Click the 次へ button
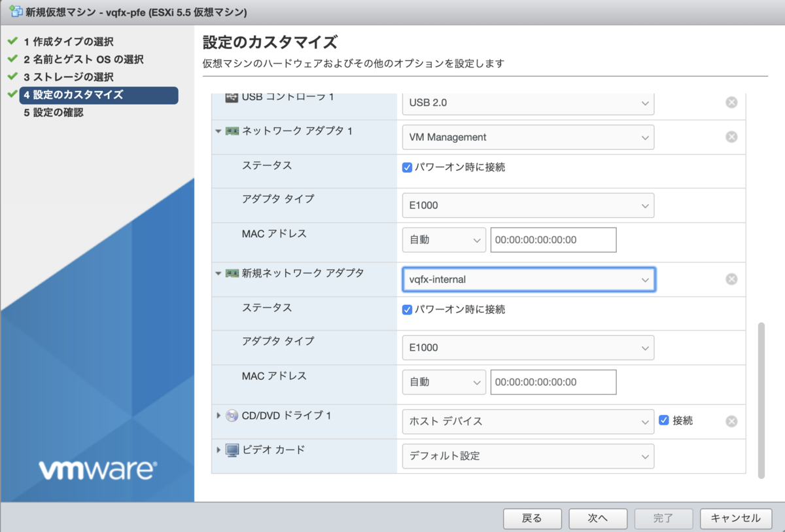This screenshot has width=785, height=532. point(598,518)
